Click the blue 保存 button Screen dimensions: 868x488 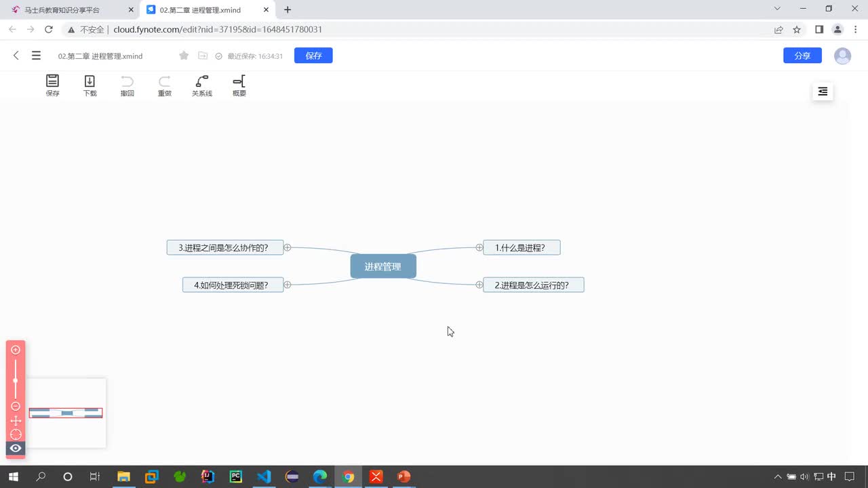(313, 56)
